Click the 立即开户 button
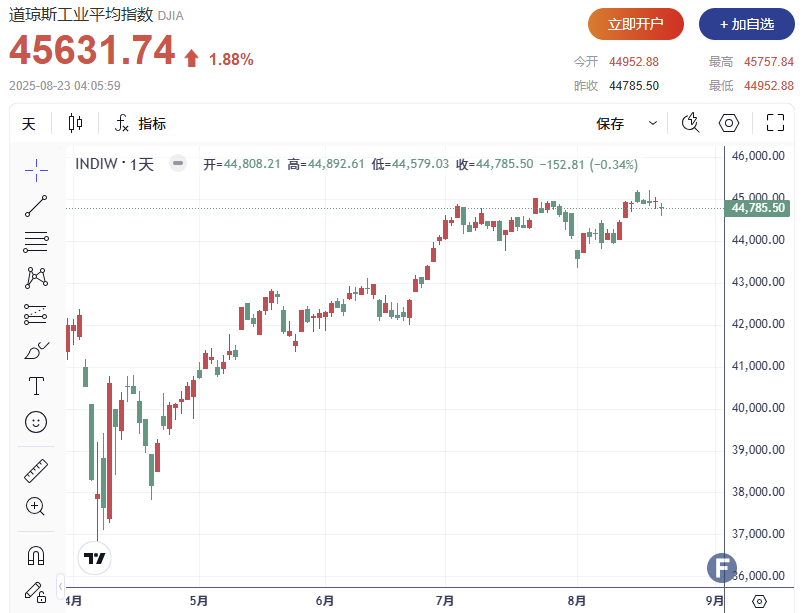 (636, 24)
